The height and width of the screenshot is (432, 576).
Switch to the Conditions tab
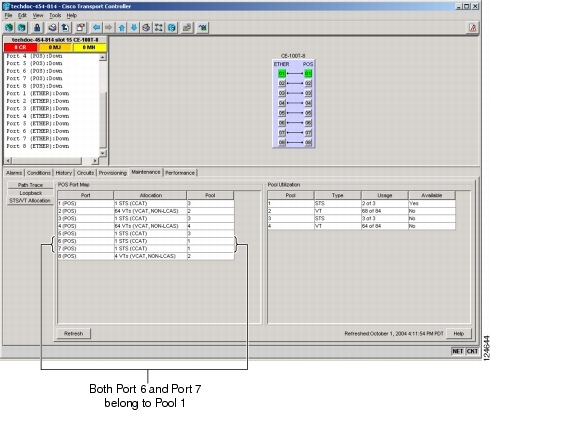[x=39, y=173]
